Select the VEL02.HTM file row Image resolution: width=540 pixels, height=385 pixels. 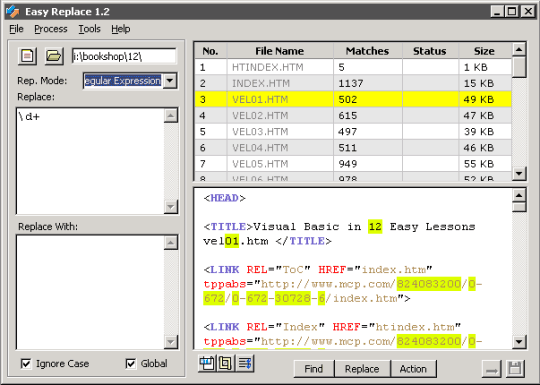point(353,115)
